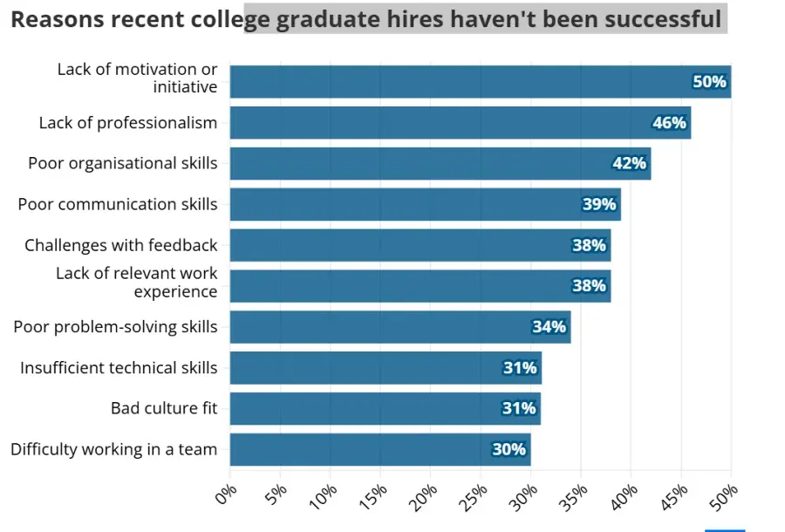This screenshot has height=532, width=785.
Task: Select the 46% data label
Action: (669, 123)
